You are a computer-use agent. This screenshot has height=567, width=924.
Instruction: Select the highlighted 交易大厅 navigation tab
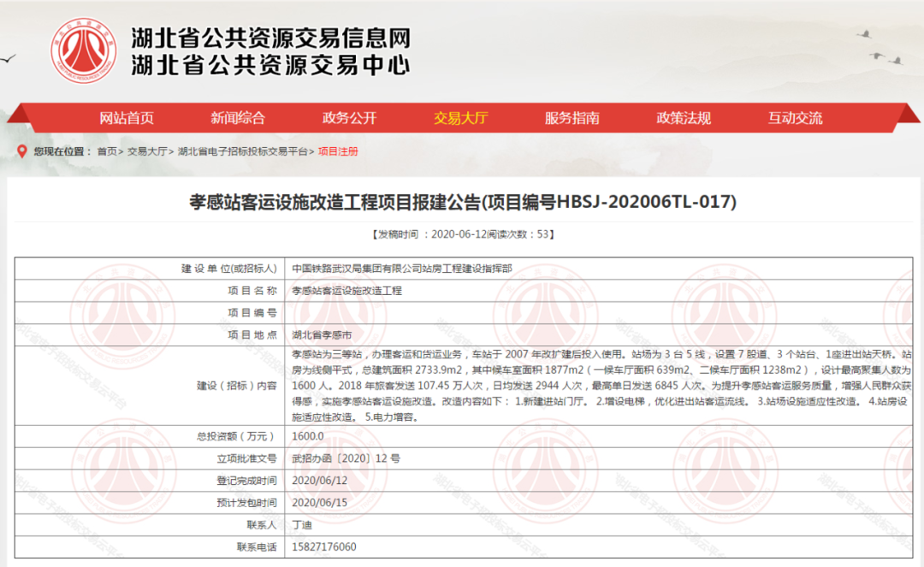click(460, 118)
